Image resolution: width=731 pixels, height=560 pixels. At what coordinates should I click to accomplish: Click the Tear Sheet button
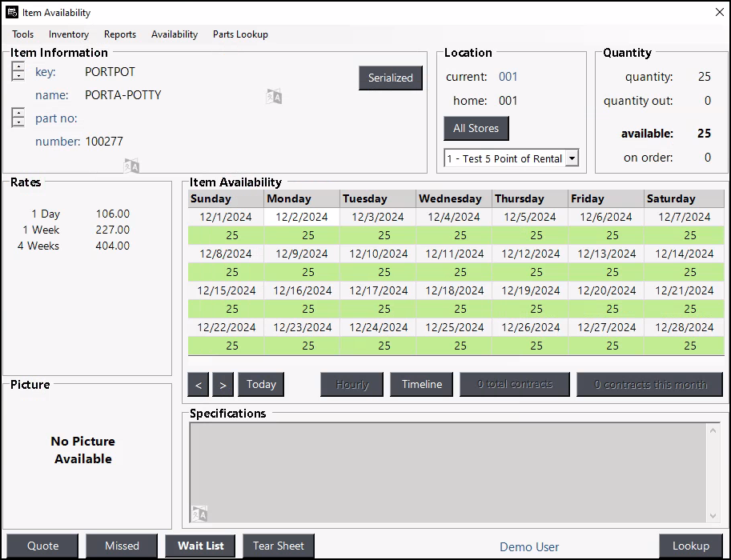[x=279, y=546]
